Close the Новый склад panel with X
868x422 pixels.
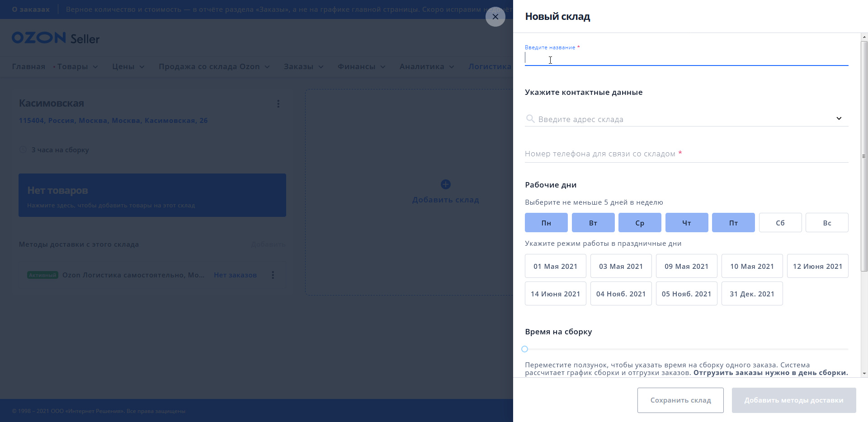click(x=495, y=17)
